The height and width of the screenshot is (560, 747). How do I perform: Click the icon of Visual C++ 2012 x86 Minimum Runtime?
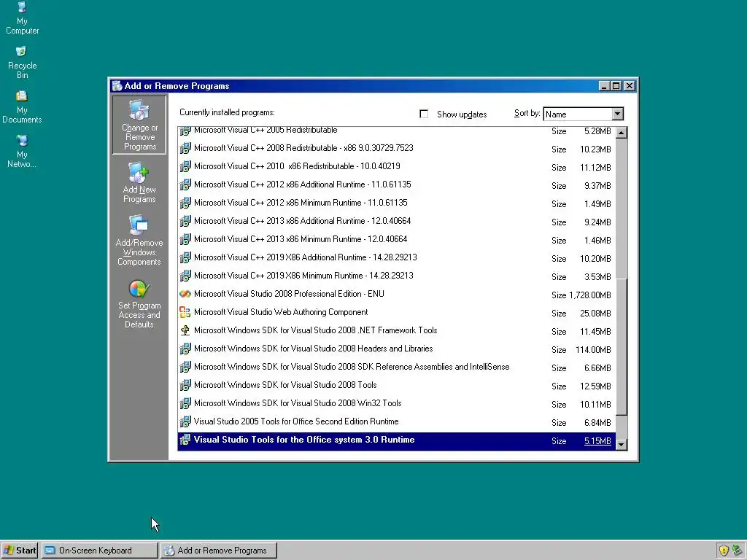(185, 203)
